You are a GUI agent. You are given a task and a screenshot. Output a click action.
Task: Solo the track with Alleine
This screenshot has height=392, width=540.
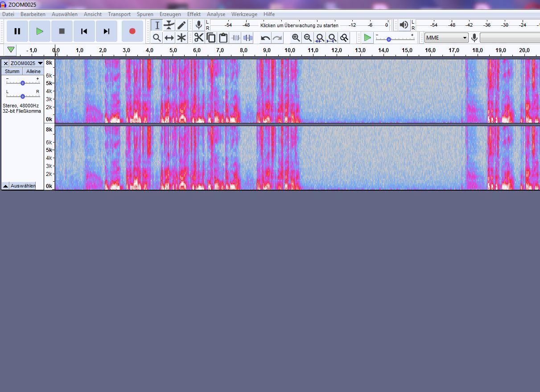pyautogui.click(x=33, y=71)
